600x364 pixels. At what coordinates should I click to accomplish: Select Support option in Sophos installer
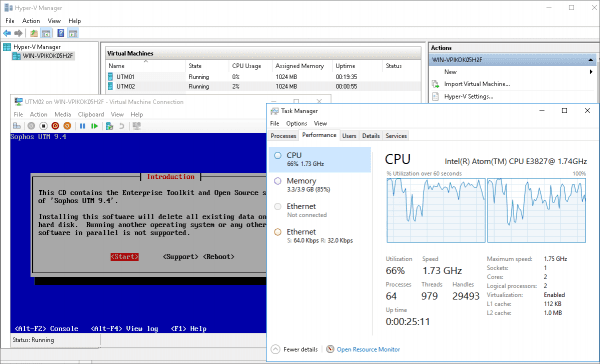point(181,256)
